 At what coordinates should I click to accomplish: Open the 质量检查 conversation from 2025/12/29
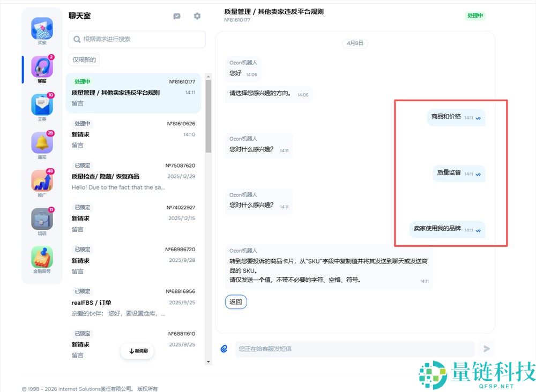137,177
